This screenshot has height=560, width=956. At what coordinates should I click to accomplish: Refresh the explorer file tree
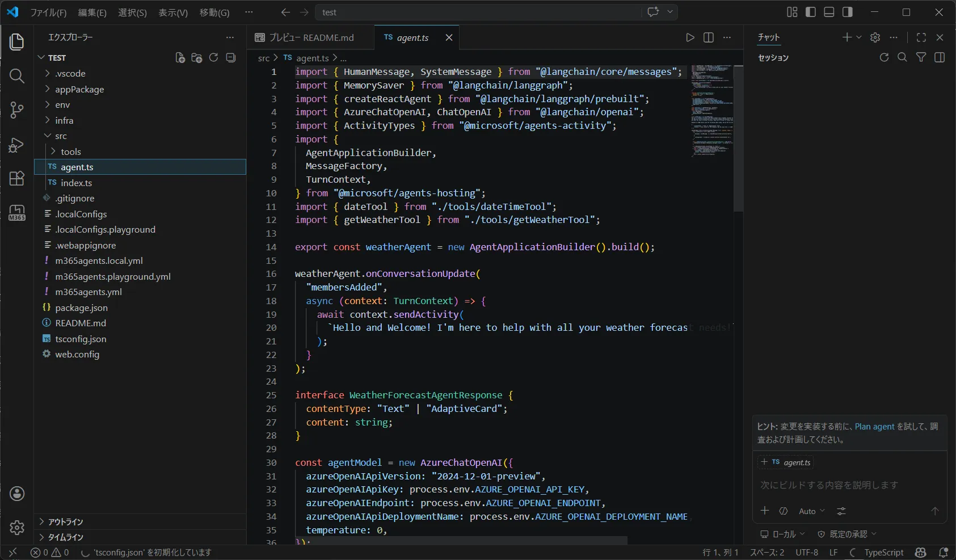[x=214, y=58]
